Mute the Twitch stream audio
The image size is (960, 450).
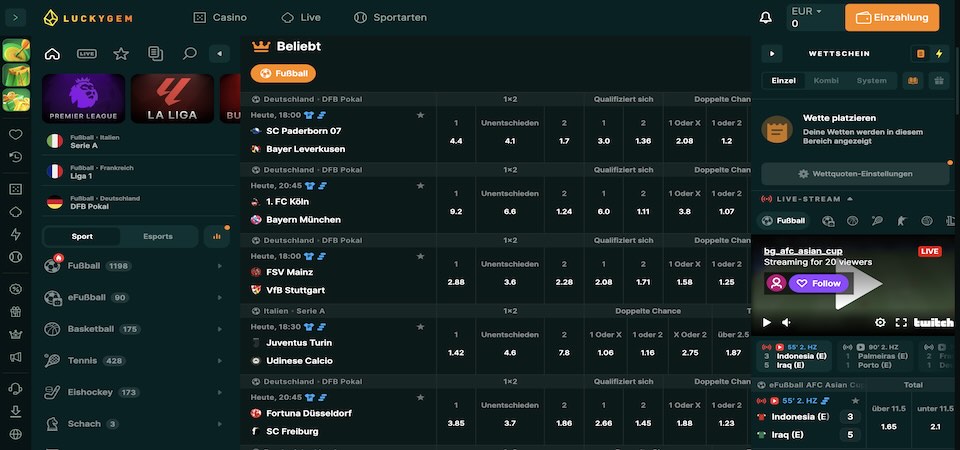click(x=787, y=323)
